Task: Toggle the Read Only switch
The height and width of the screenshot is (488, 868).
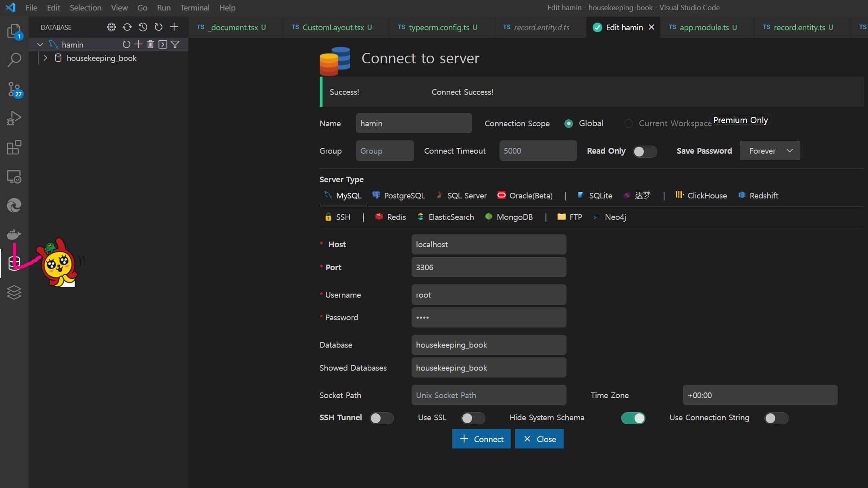Action: pos(645,151)
